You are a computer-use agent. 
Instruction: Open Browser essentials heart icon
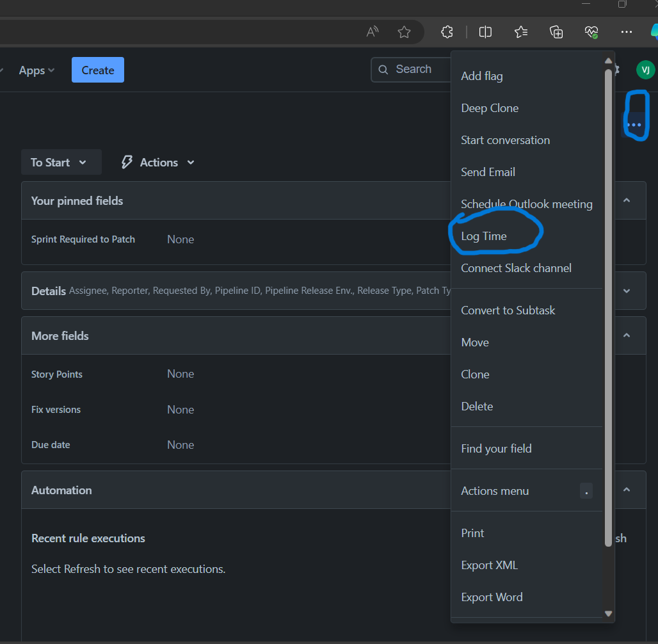click(x=591, y=32)
